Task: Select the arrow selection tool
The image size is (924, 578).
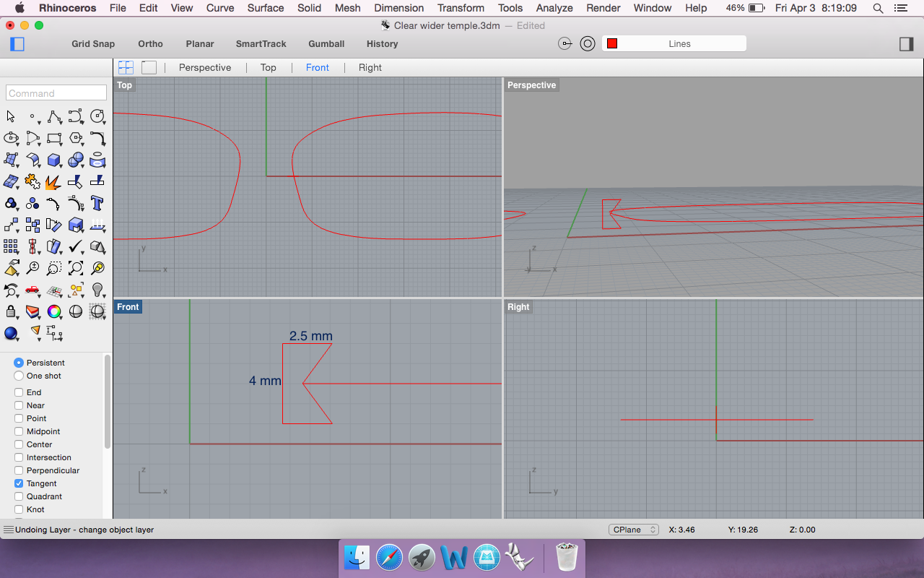Action: pyautogui.click(x=11, y=116)
